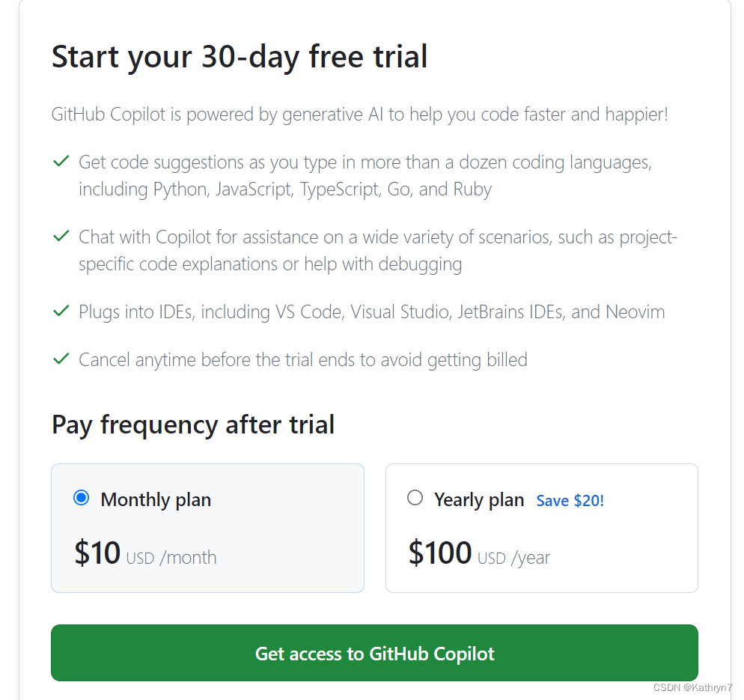Select the Monthly plan radio button

(x=81, y=496)
